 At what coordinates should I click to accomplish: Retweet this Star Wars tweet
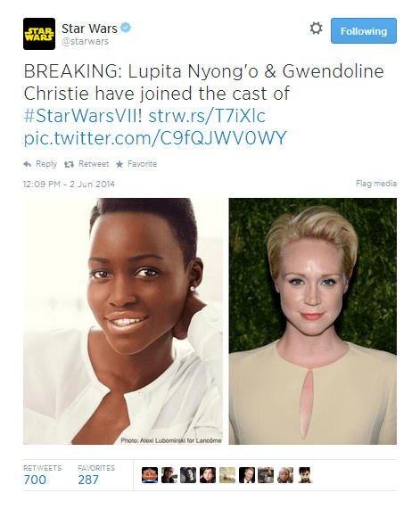86,164
